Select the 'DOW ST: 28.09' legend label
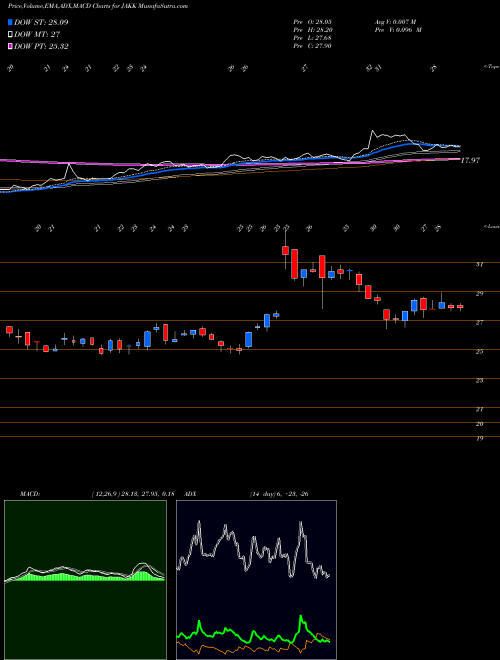The height and width of the screenshot is (660, 500). point(41,22)
